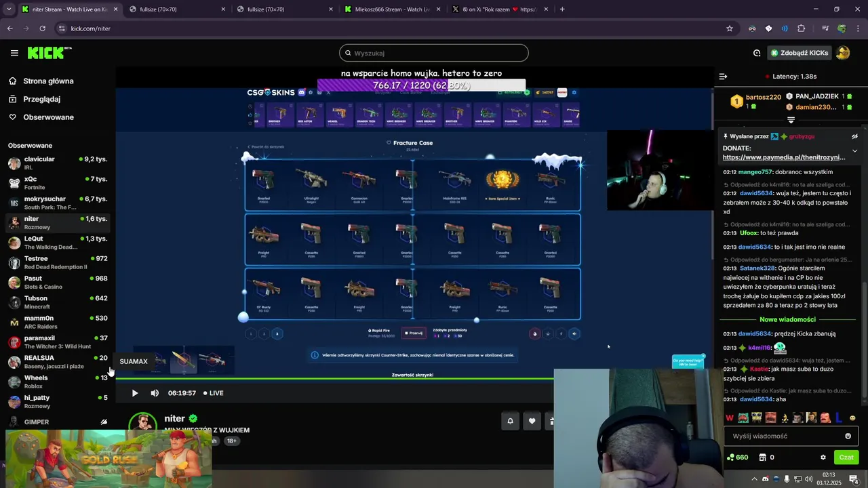Viewport: 868px width, 488px height.
Task: Jump to LIVE in the player
Action: point(212,393)
